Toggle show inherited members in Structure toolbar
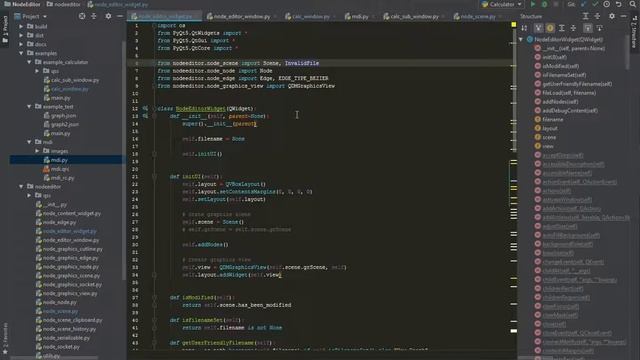 tap(538, 28)
